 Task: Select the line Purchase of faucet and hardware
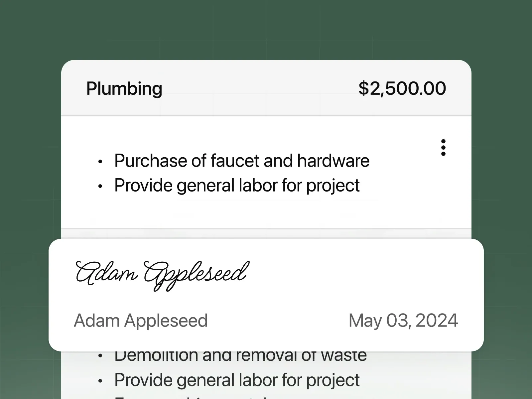242,161
